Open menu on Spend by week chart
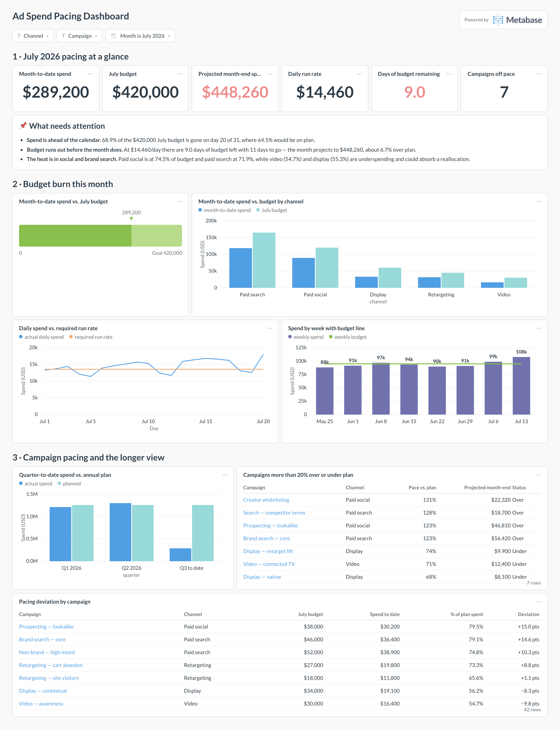This screenshot has height=730, width=560. pyautogui.click(x=539, y=328)
